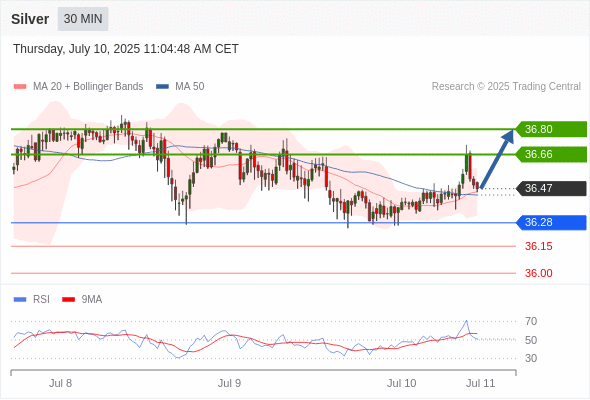Click the Jul 9 date axis marker
This screenshot has height=400, width=590.
click(229, 383)
